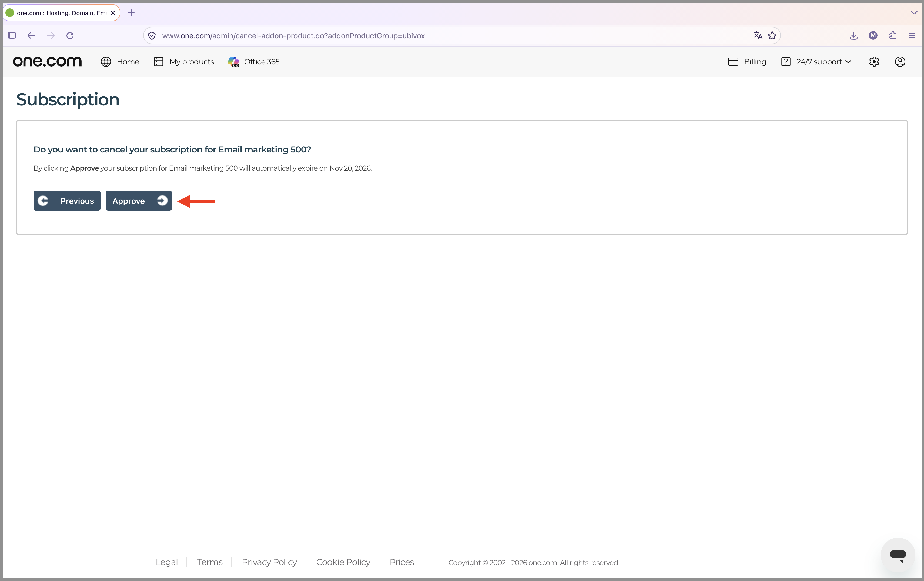Open settings gear icon

[874, 61]
